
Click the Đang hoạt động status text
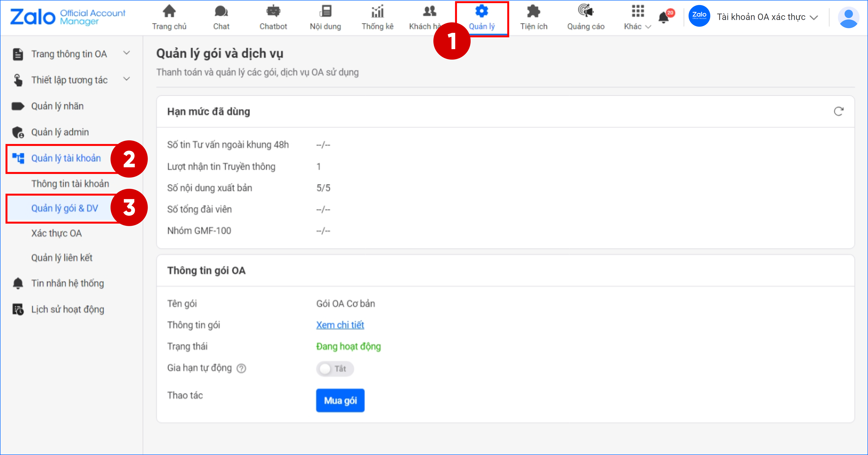[348, 347]
